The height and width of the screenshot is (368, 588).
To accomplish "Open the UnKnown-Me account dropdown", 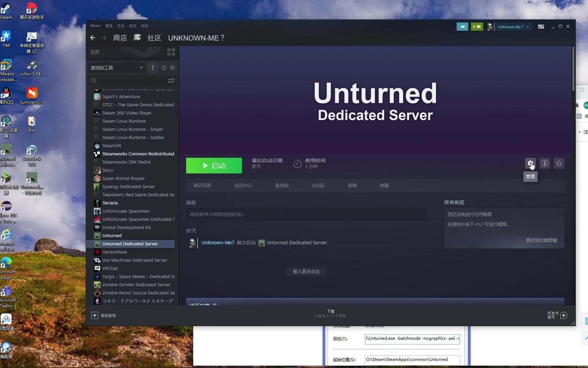I will pyautogui.click(x=513, y=27).
